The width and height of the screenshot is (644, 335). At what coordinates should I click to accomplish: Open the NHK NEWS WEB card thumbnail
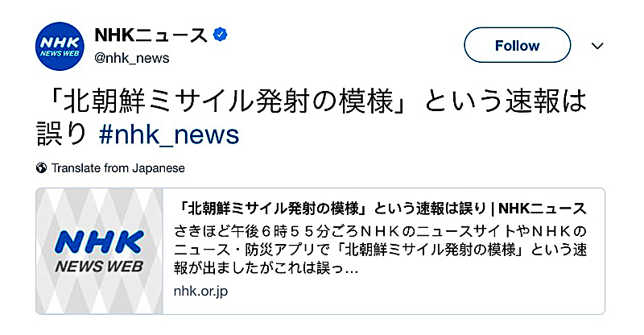100,251
